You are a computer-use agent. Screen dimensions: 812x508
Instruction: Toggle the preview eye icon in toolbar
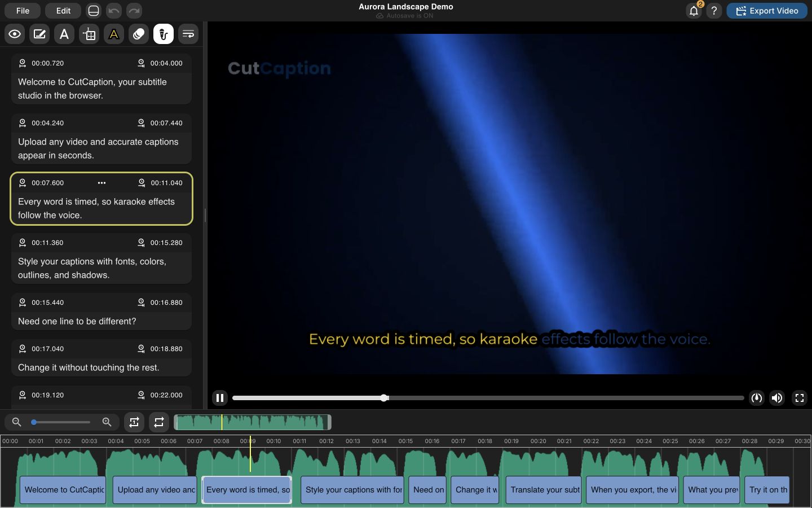pos(15,34)
